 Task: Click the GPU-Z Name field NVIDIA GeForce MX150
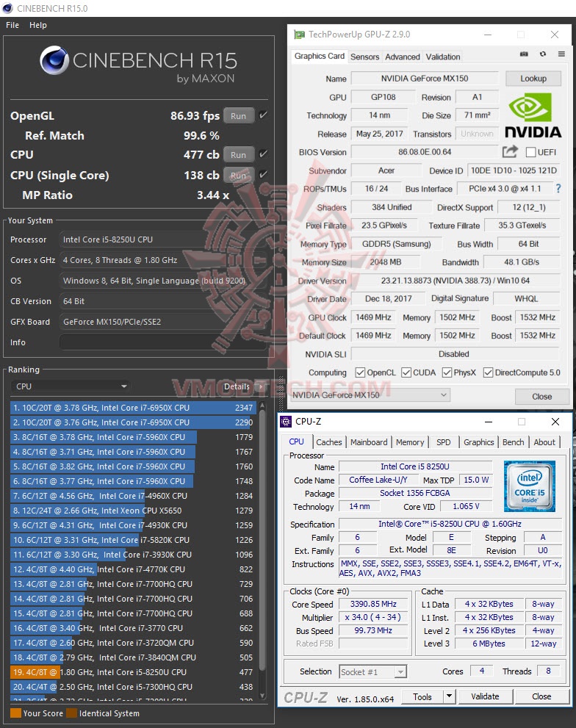[x=425, y=79]
